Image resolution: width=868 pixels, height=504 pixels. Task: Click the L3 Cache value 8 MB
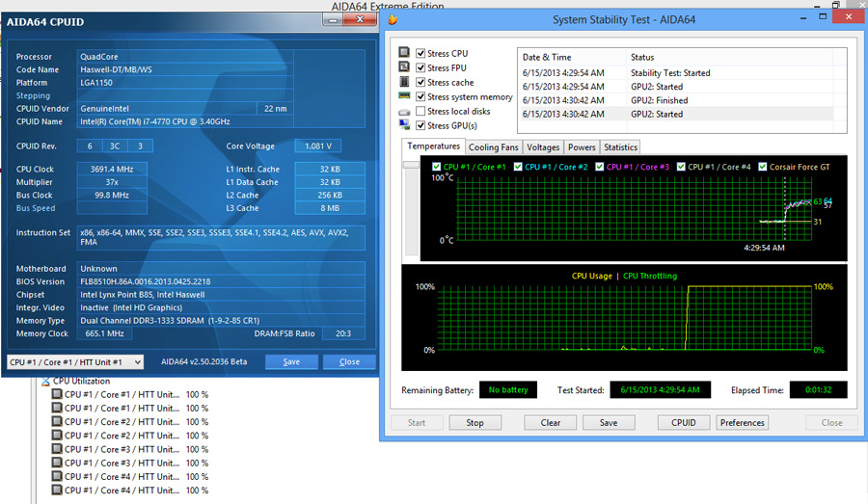pos(330,208)
